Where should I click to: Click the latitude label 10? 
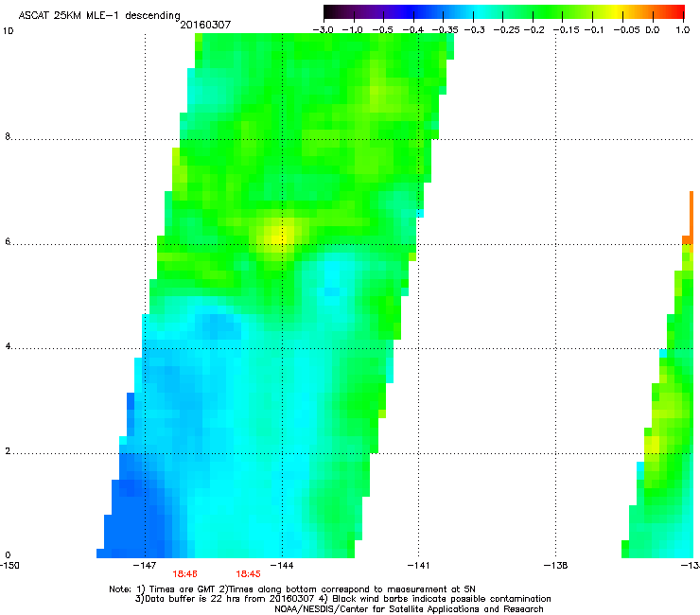coord(8,31)
